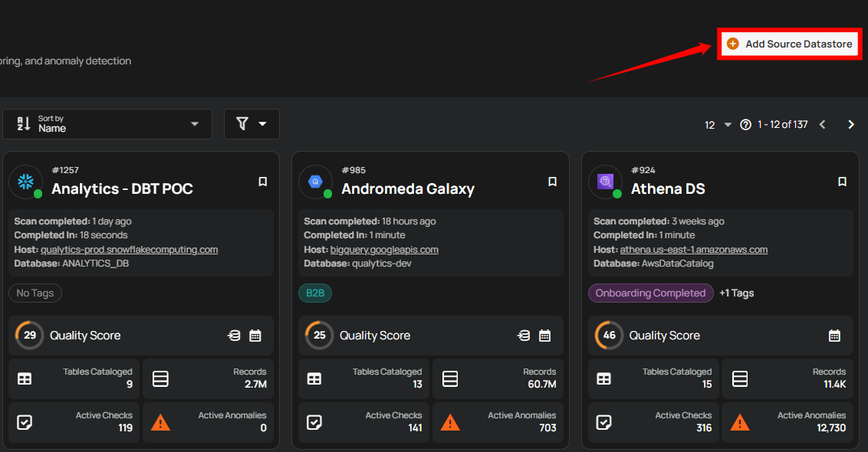868x452 pixels.
Task: Select the B2B tag on Andromeda Galaxy
Action: pos(314,293)
